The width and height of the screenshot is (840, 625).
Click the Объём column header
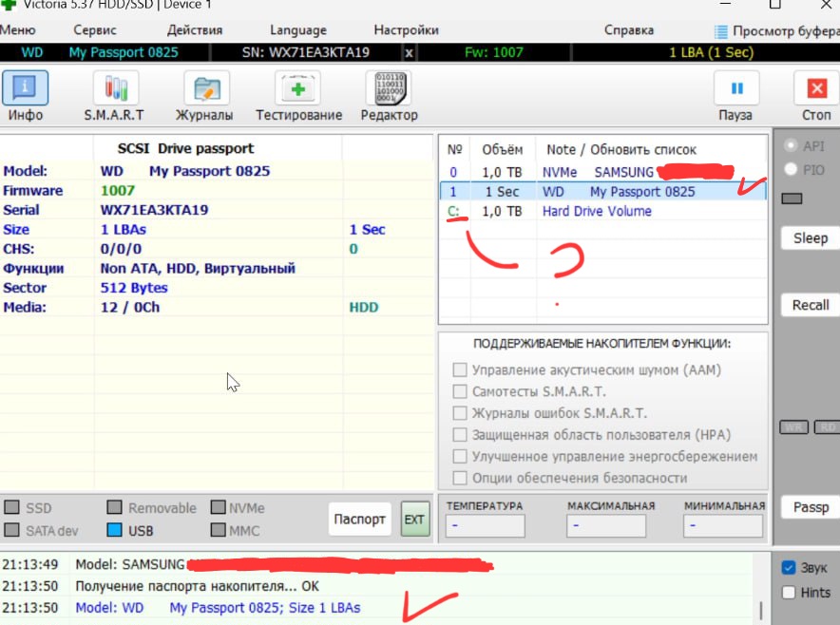pyautogui.click(x=502, y=149)
